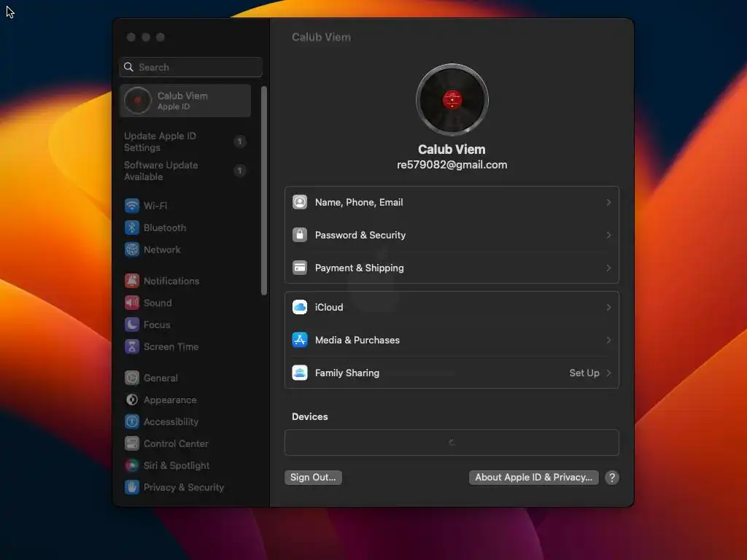Open Control Center sidebar label
Screen dimensions: 747x560
tap(176, 444)
